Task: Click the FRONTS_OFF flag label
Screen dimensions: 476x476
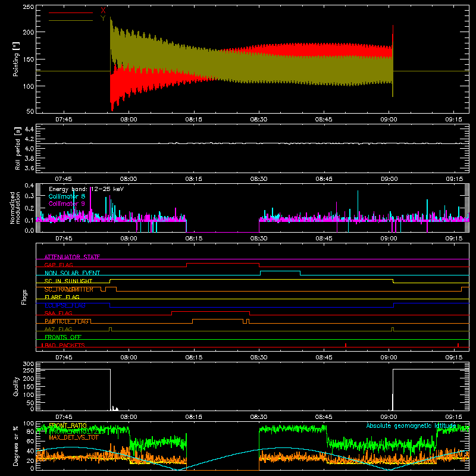Action: [63, 337]
